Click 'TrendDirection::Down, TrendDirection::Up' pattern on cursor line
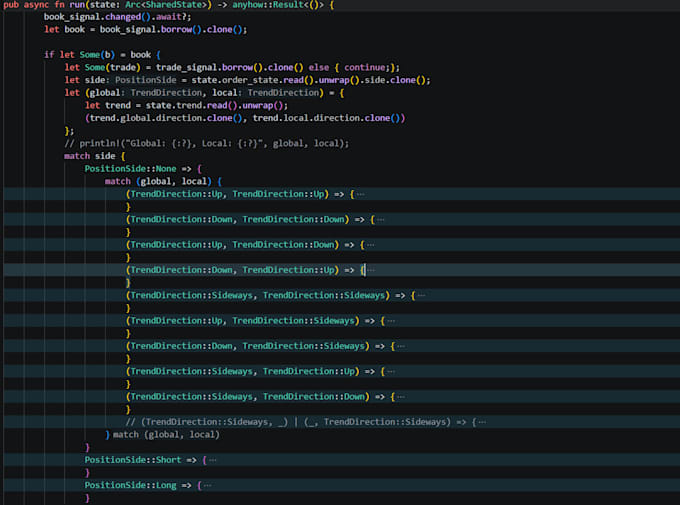This screenshot has height=505, width=680. [232, 270]
